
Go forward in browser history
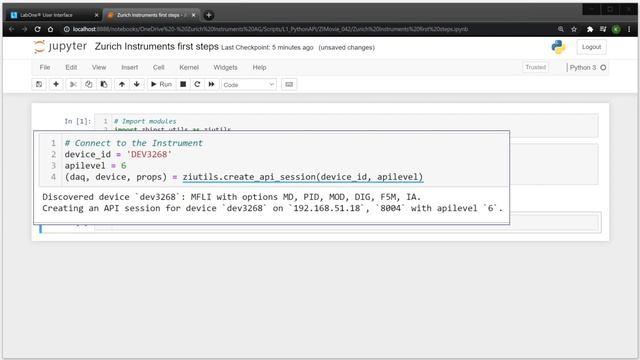click(x=24, y=29)
